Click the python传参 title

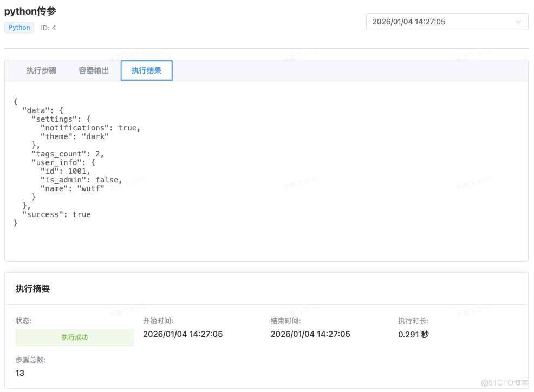(x=30, y=11)
